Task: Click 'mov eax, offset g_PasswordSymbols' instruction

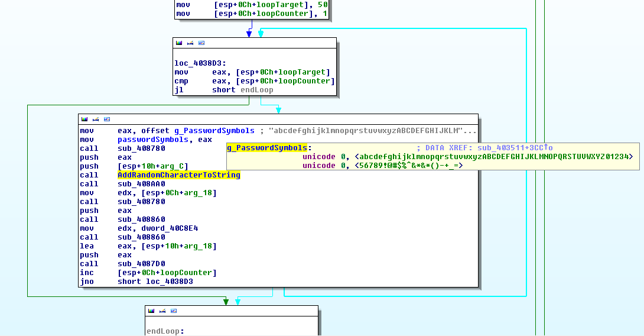Action: 167,131
